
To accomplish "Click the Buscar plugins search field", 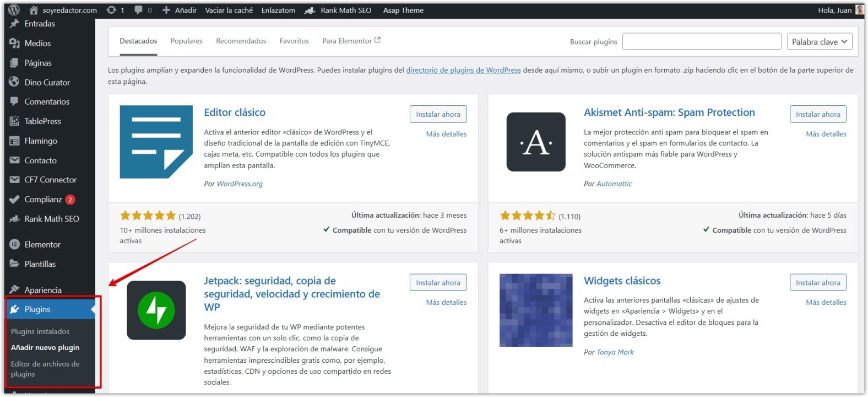I will tap(702, 41).
